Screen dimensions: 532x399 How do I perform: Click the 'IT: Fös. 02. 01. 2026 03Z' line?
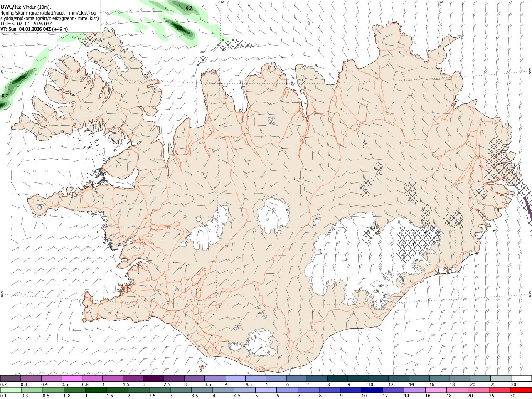pyautogui.click(x=26, y=24)
